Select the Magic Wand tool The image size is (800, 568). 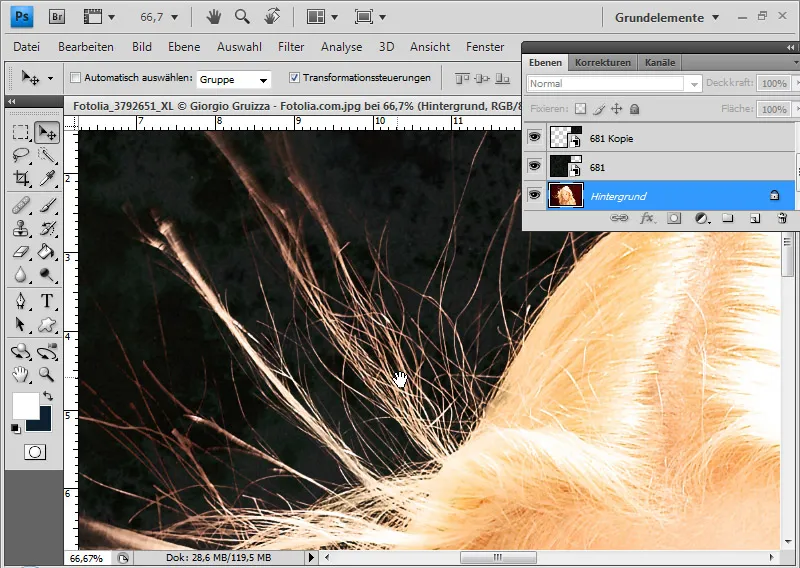click(47, 155)
